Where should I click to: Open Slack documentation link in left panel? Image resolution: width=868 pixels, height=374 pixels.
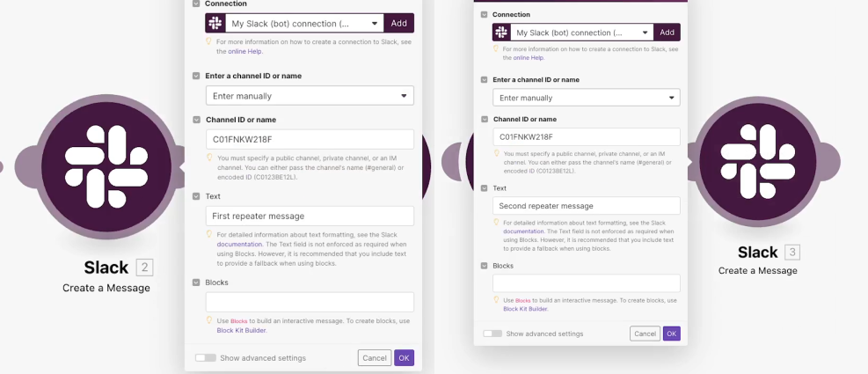pos(240,244)
